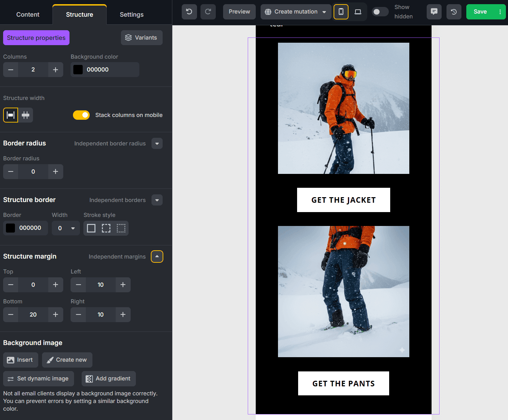Disable Stack columns on mobile
508x420 pixels.
coord(81,115)
